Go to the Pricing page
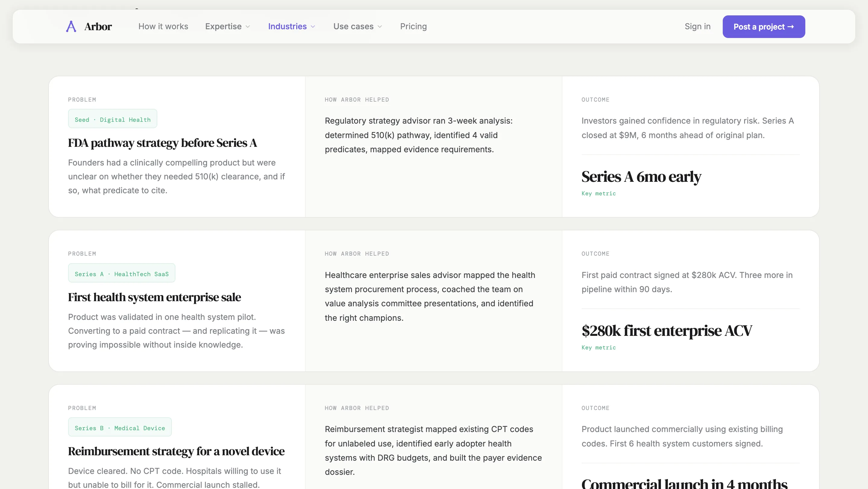868x489 pixels. click(414, 26)
